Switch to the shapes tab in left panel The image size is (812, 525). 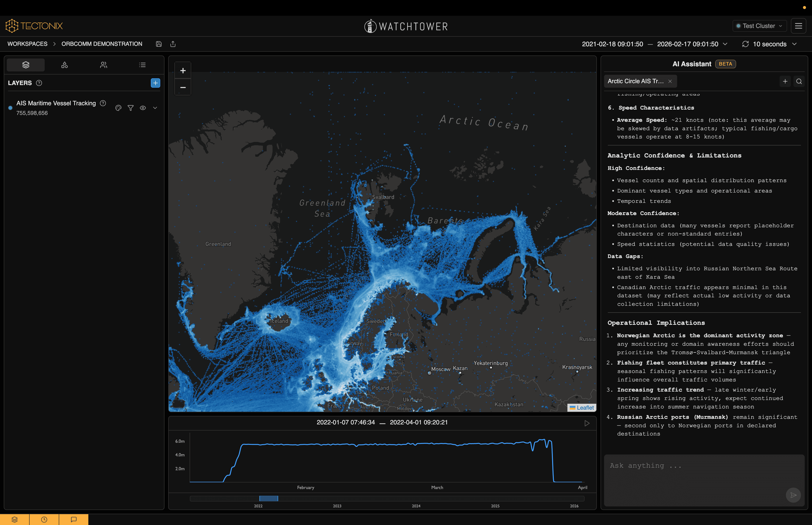(x=64, y=65)
